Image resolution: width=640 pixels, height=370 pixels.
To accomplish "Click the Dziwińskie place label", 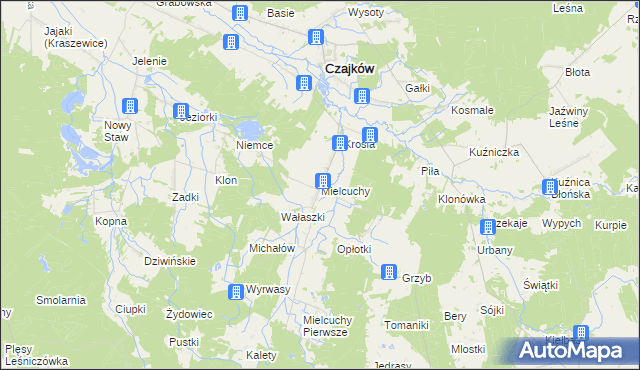I will point(170,261).
